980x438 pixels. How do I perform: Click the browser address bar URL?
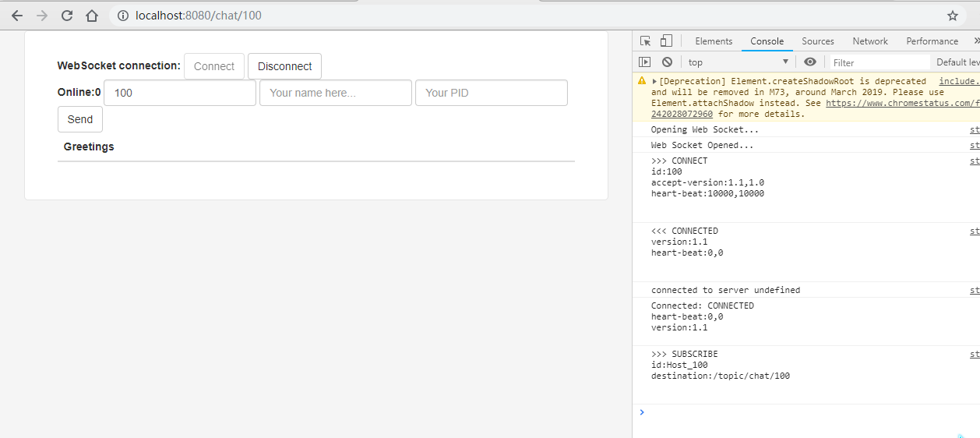click(x=199, y=16)
